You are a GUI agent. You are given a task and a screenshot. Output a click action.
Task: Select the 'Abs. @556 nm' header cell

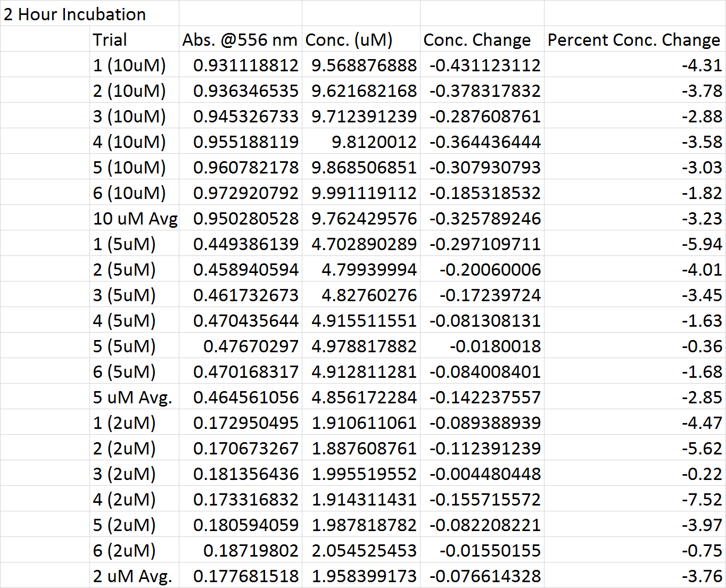point(240,40)
